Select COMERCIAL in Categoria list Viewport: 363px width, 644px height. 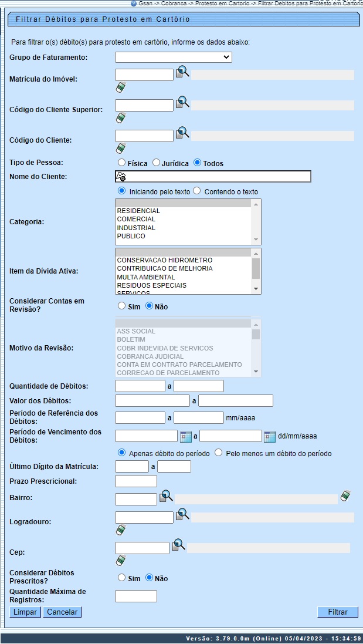click(x=184, y=219)
